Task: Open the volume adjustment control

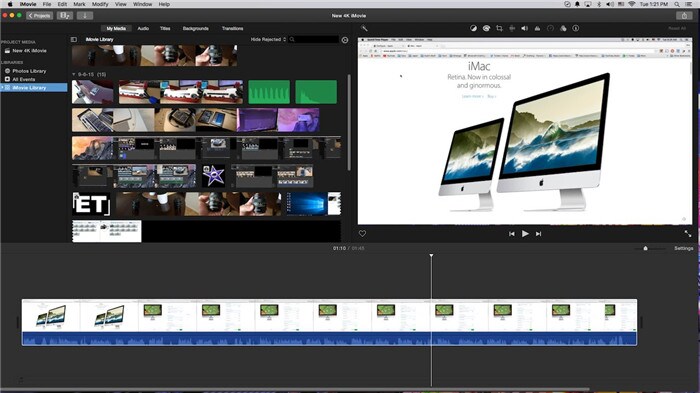Action: pos(525,28)
